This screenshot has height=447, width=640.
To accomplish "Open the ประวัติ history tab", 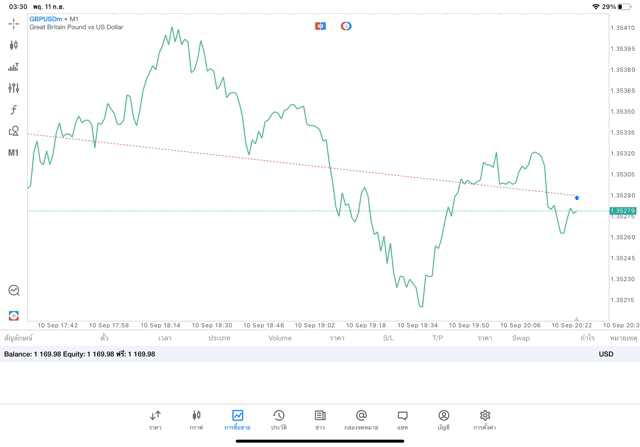I will point(278,419).
